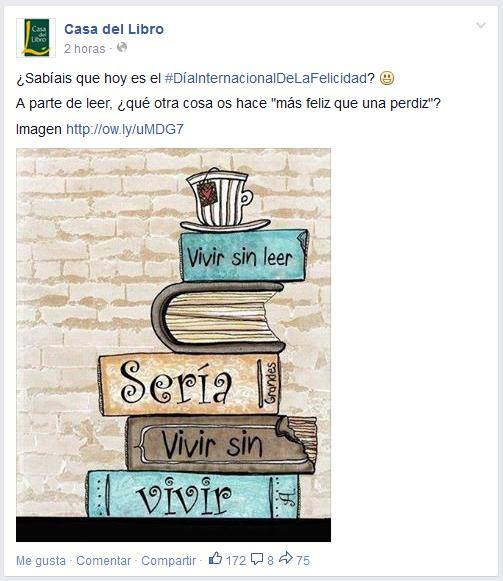This screenshot has height=581, width=503.
Task: Click Me gusta to like the post
Action: click(41, 561)
